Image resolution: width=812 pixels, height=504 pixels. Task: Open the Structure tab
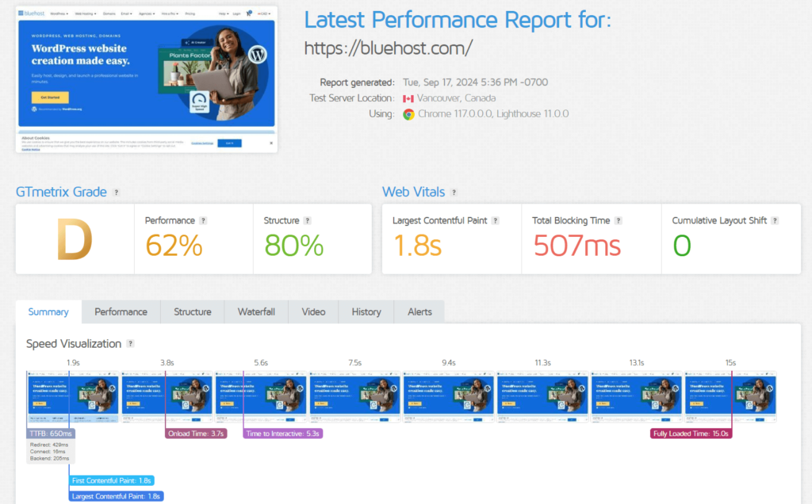tap(192, 312)
